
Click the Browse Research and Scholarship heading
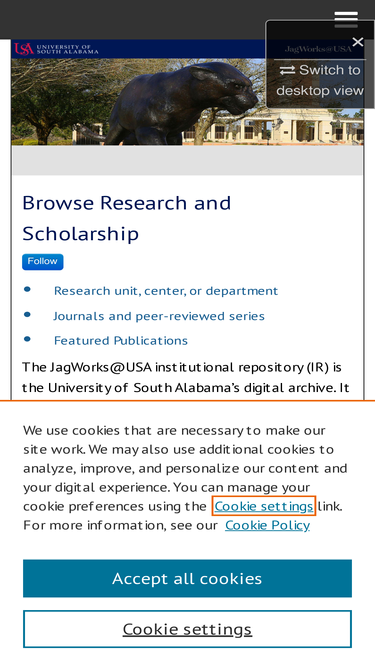(127, 218)
